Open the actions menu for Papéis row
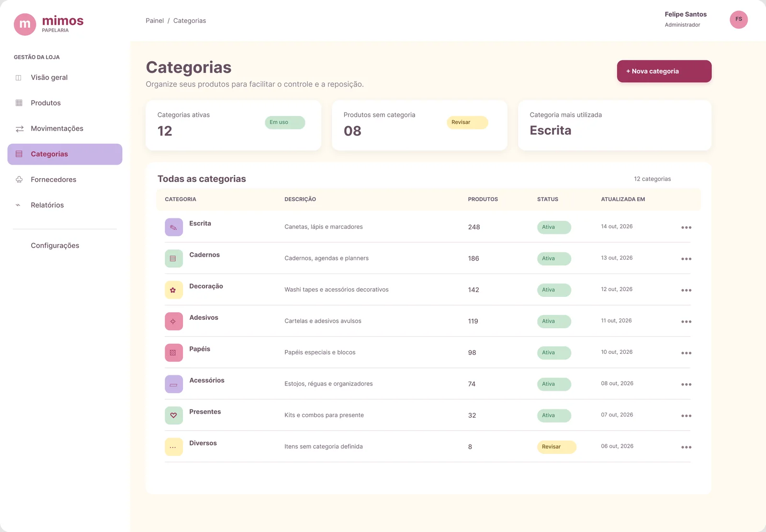 click(x=686, y=353)
